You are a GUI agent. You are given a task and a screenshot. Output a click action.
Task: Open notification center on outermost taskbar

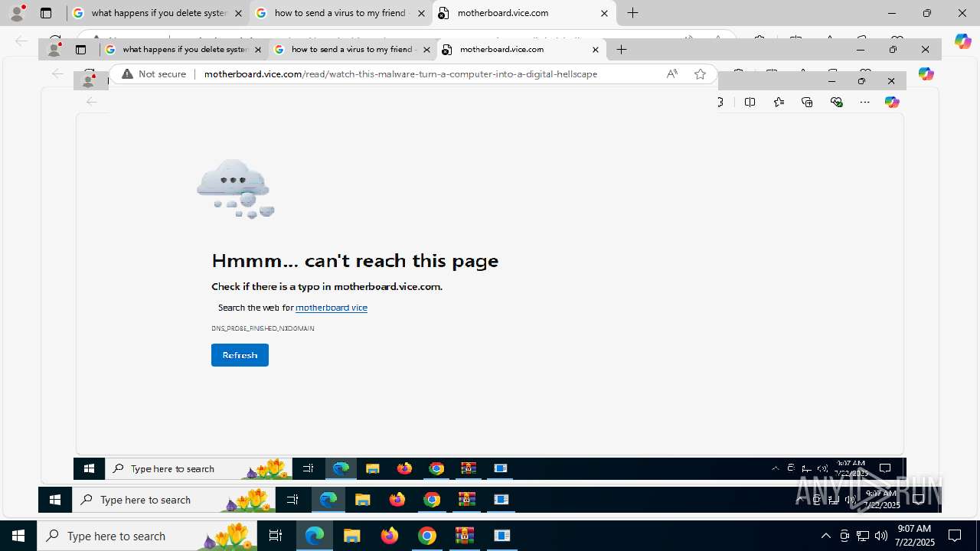[x=955, y=536]
